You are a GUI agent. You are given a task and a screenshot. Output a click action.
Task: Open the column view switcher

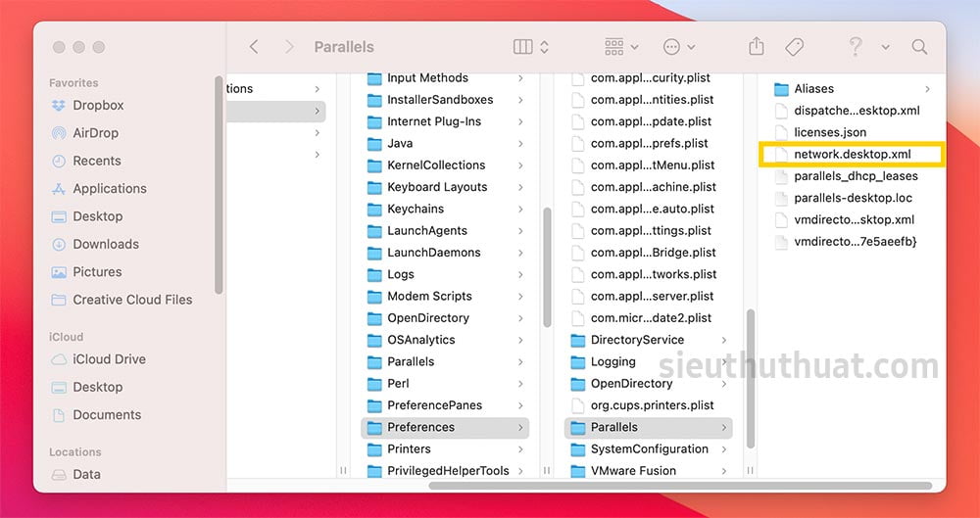tap(530, 47)
